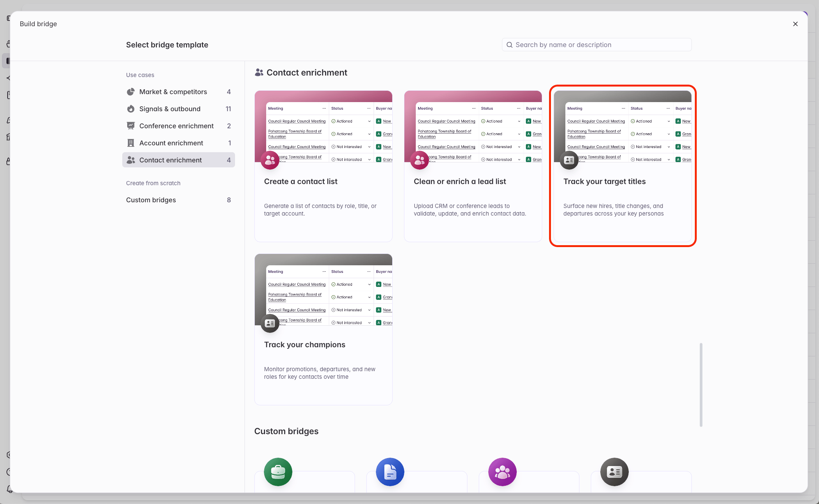Click the green briefcase custom bridge icon
The height and width of the screenshot is (504, 819).
pyautogui.click(x=278, y=472)
